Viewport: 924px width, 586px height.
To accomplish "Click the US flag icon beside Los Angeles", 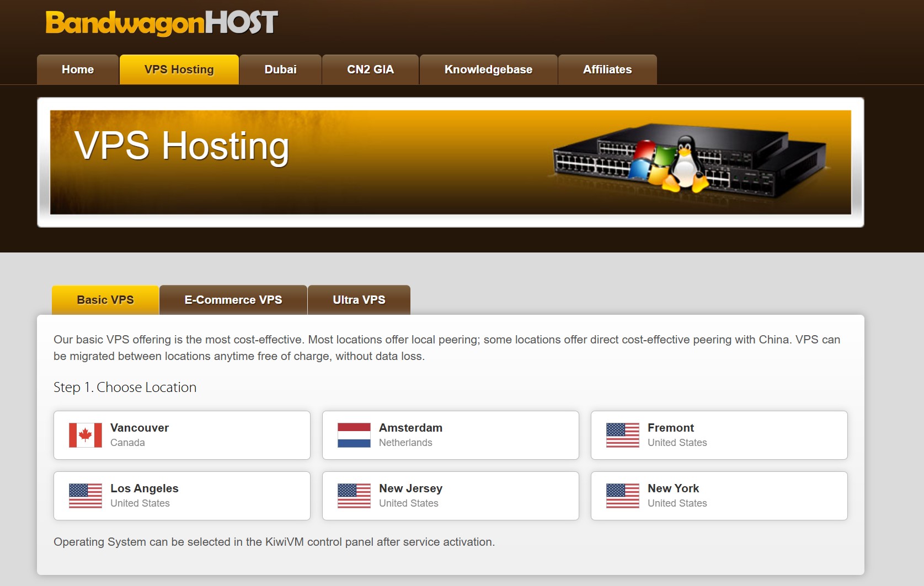I will tap(85, 496).
